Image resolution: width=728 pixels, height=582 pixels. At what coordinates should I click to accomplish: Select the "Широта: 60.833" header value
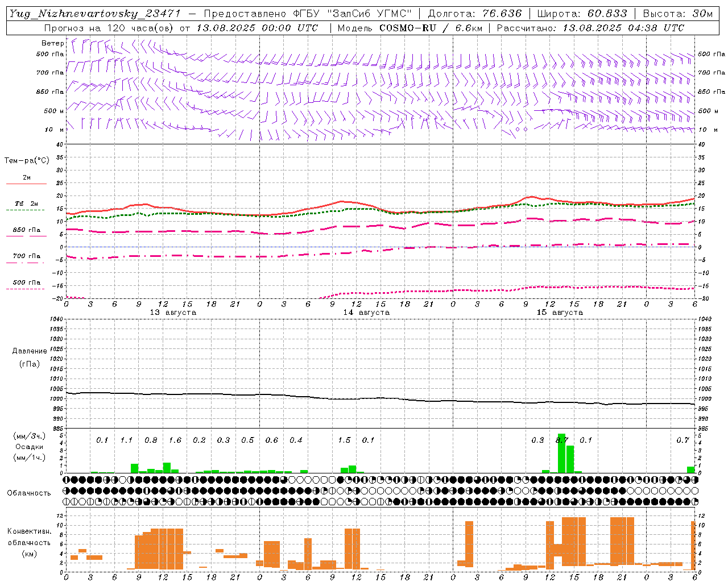(582, 14)
